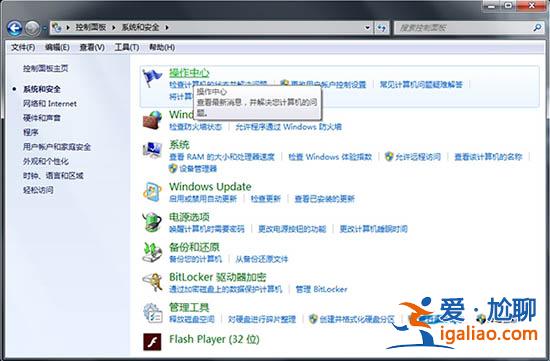Open 查看该计算机的名称 link
This screenshot has width=550, height=361.
pos(488,156)
